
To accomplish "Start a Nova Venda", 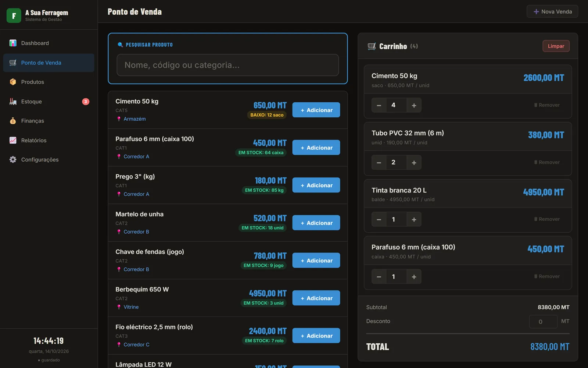I will (552, 11).
